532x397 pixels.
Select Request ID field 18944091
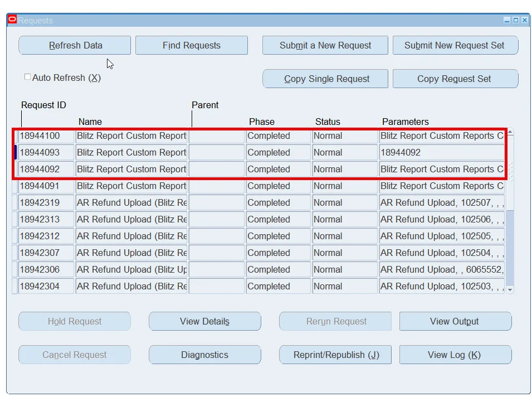click(46, 186)
